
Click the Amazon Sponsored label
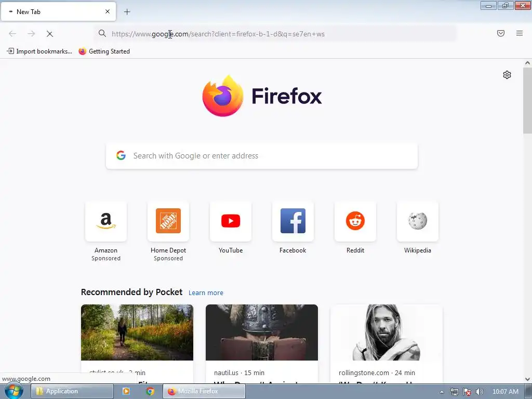106,254
